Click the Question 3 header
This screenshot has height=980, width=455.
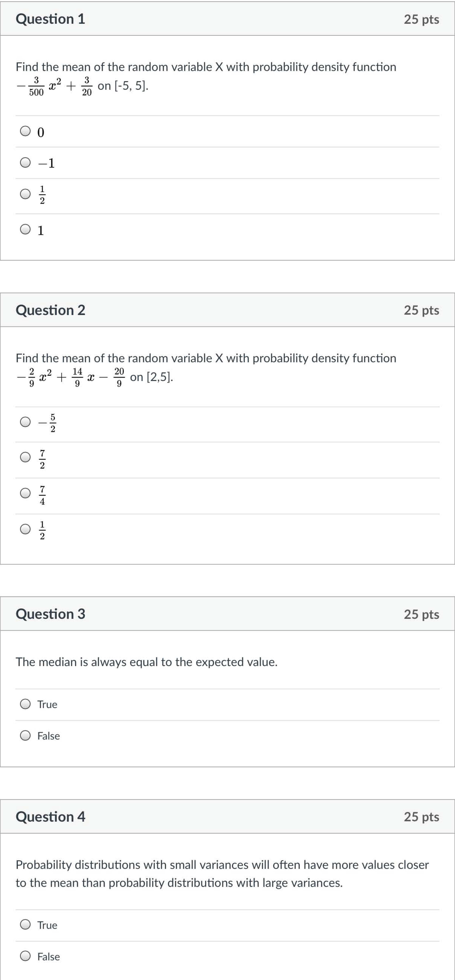(x=50, y=614)
